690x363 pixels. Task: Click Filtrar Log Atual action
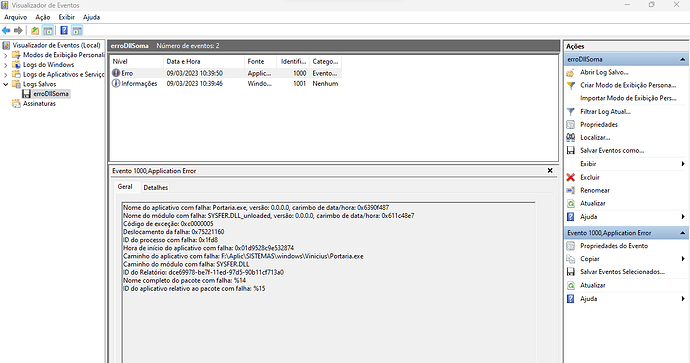point(605,112)
